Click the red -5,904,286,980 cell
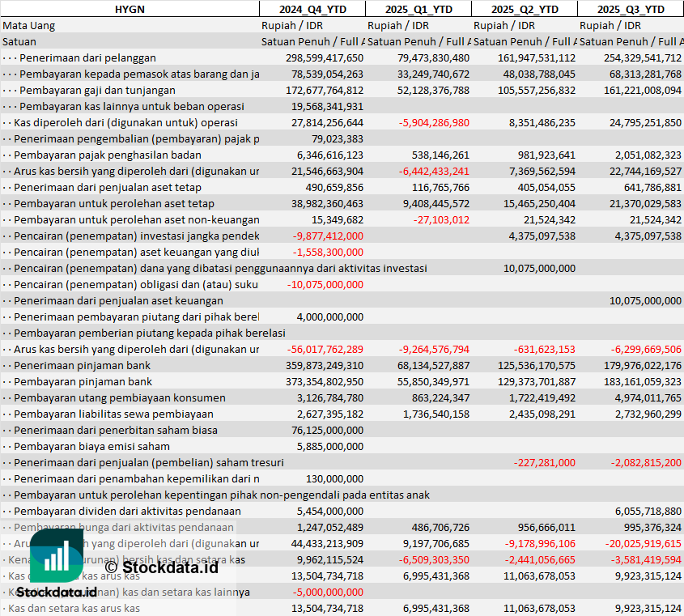The image size is (684, 616). (x=433, y=122)
